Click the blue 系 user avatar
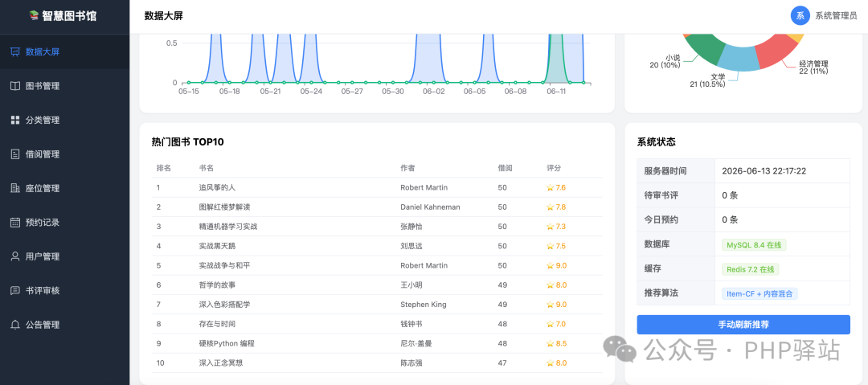 tap(800, 16)
